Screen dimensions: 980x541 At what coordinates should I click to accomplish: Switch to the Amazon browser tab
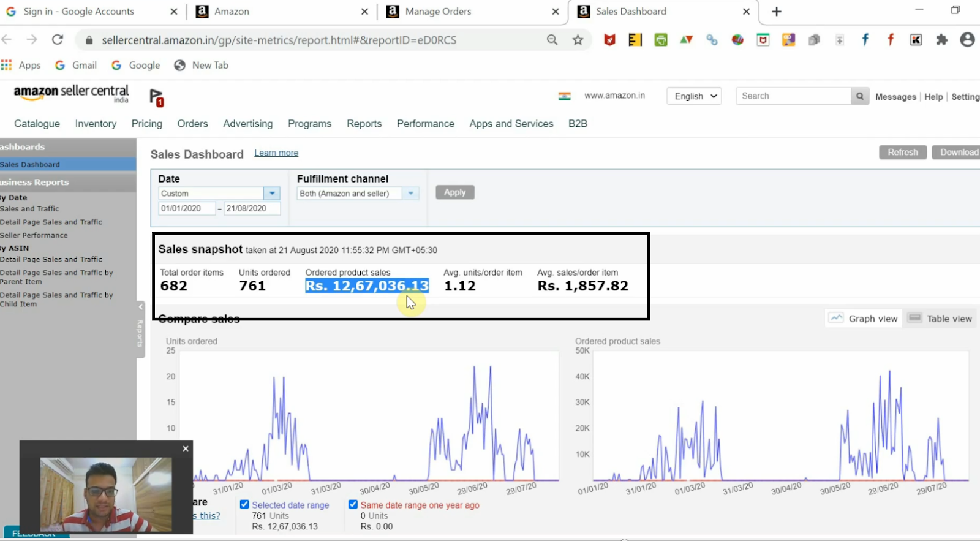tap(282, 12)
